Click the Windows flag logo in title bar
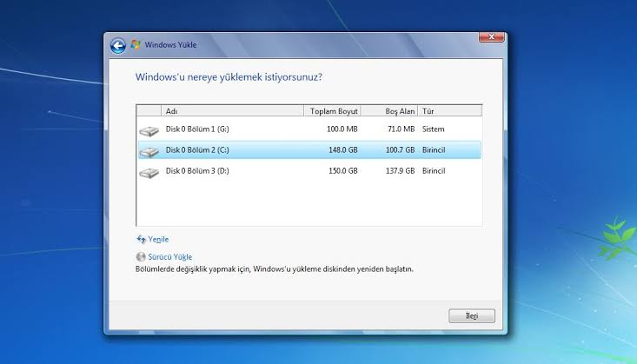 click(x=136, y=44)
